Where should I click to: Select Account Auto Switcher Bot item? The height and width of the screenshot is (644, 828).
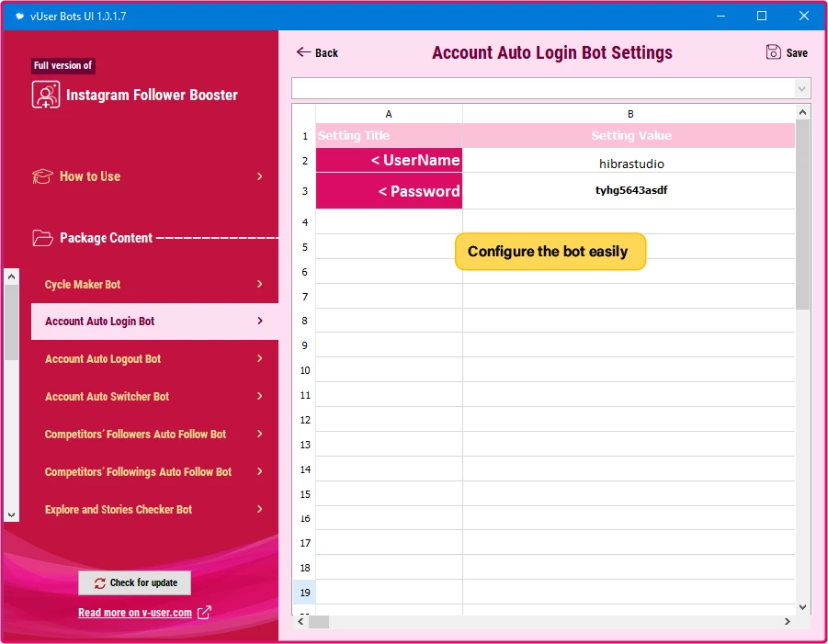click(x=154, y=396)
